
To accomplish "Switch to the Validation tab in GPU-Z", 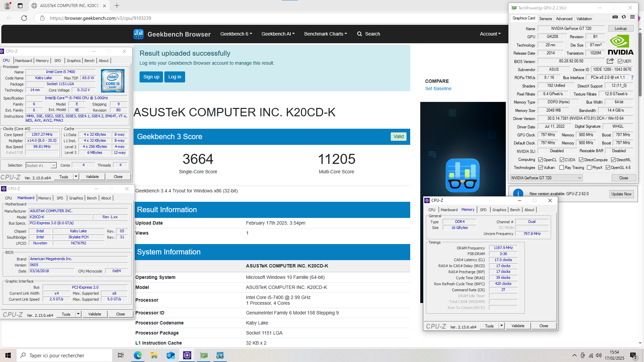I will pyautogui.click(x=584, y=19).
